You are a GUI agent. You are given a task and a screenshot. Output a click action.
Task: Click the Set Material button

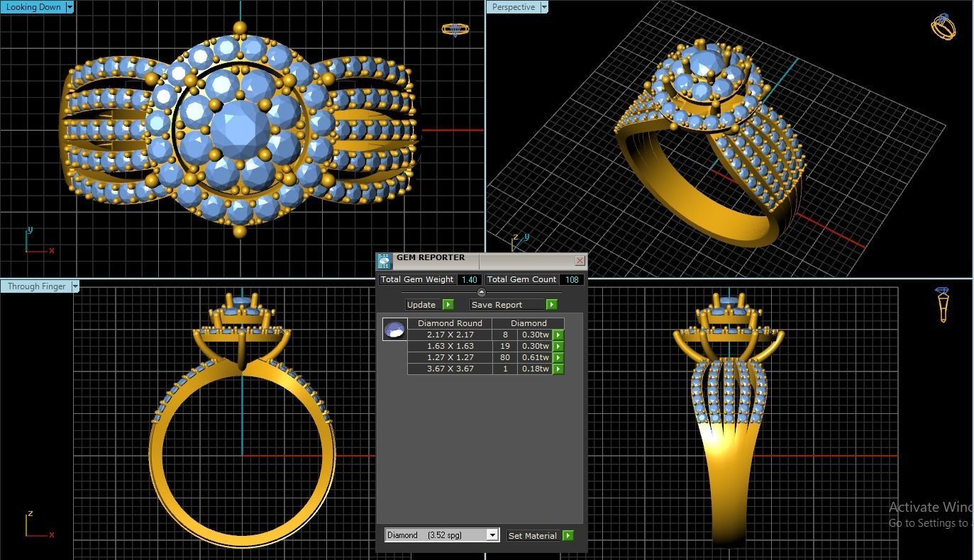tap(534, 536)
